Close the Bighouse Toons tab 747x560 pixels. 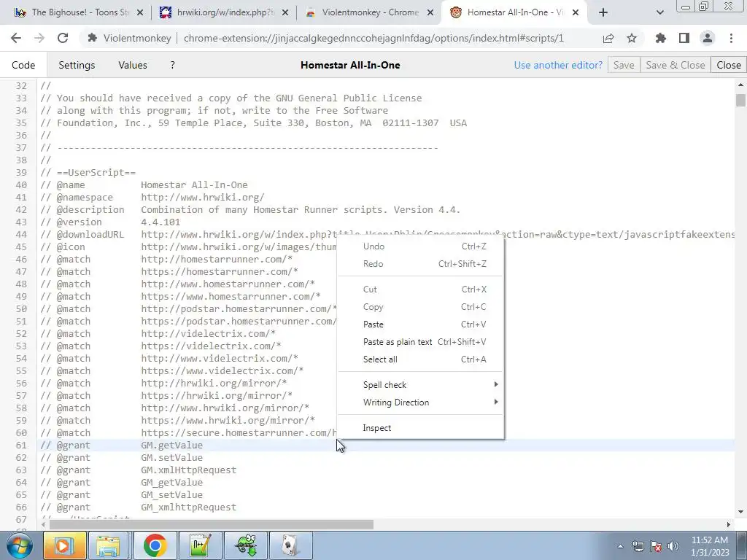140,13
